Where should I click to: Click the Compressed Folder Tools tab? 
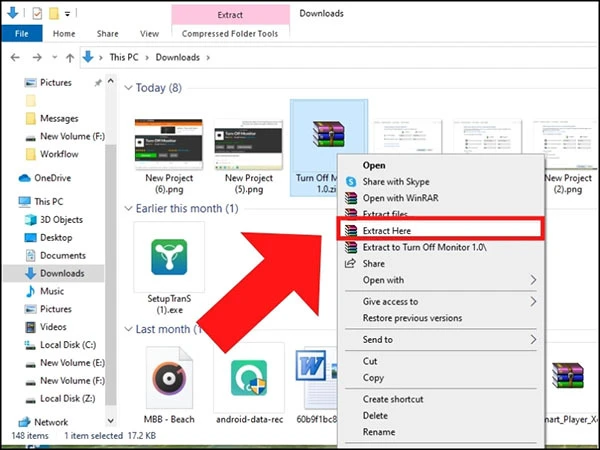click(230, 34)
